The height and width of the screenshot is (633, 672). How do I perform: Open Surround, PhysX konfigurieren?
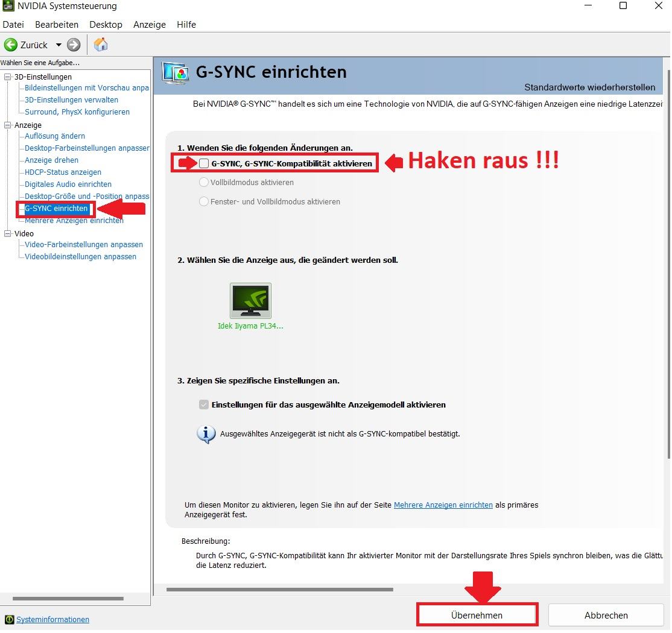(x=77, y=112)
